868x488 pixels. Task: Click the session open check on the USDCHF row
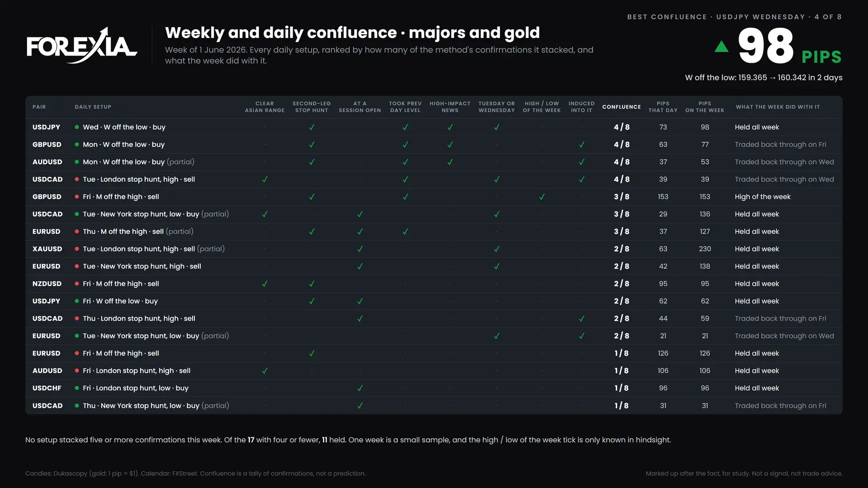pyautogui.click(x=360, y=388)
